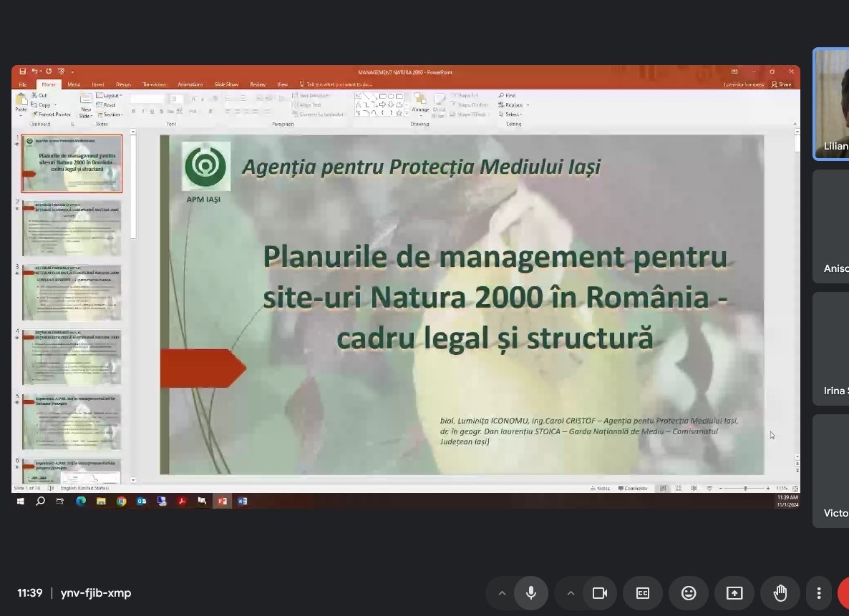Open the Review ribbon tab

pos(258,84)
